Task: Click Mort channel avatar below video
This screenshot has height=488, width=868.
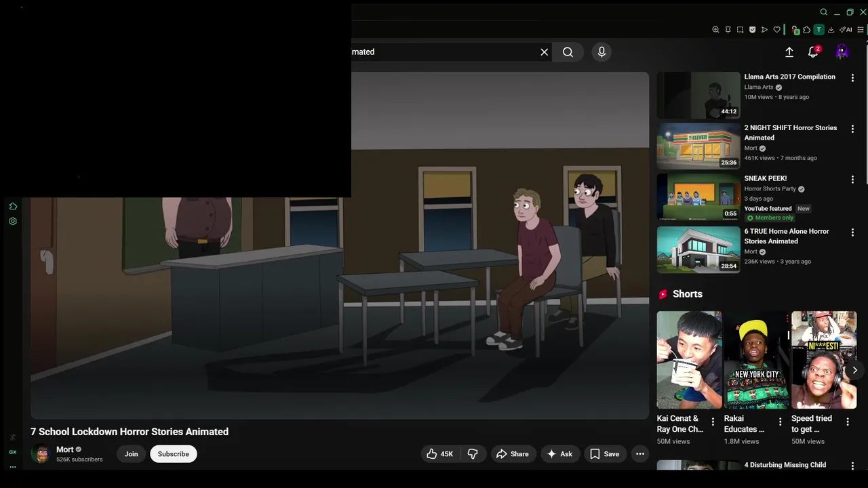Action: point(41,453)
